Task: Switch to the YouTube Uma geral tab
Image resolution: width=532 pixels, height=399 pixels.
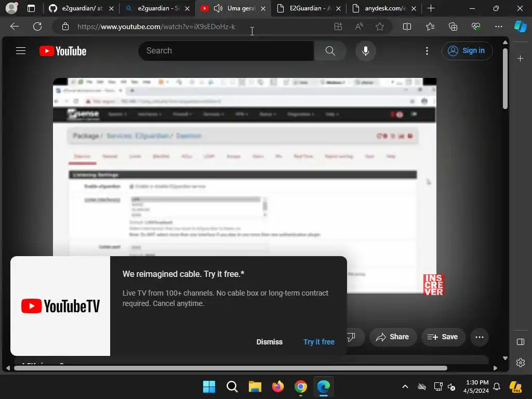Action: coord(233,8)
